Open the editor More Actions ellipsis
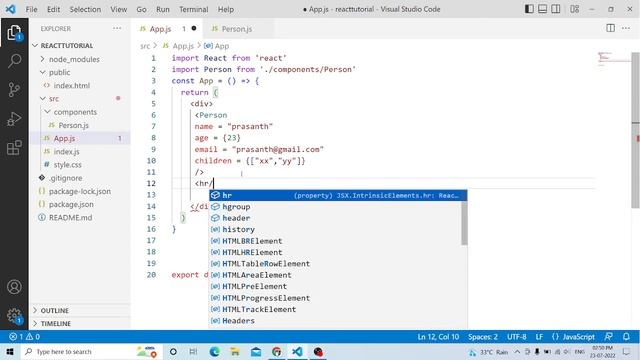This screenshot has height=360, width=640. point(626,28)
